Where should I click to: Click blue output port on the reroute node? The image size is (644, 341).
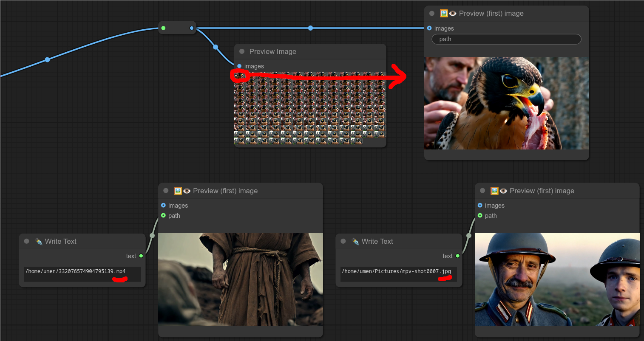coord(192,28)
